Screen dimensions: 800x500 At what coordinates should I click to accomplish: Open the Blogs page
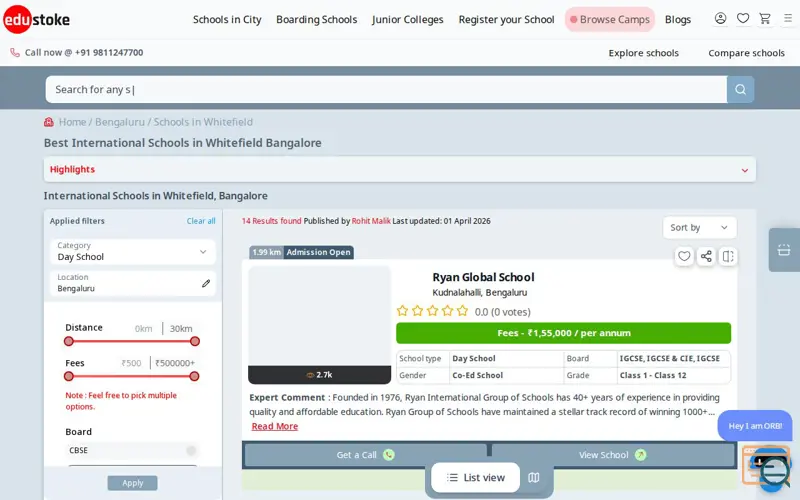(678, 19)
